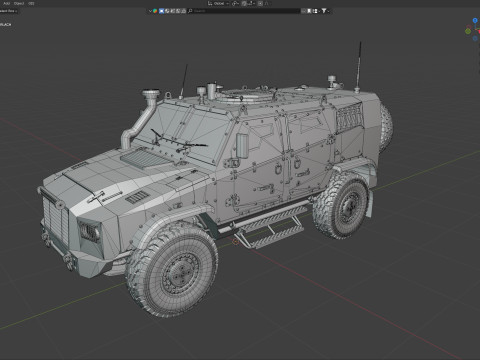Open the GIS menu
Image resolution: width=480 pixels, height=360 pixels.
click(x=31, y=3)
